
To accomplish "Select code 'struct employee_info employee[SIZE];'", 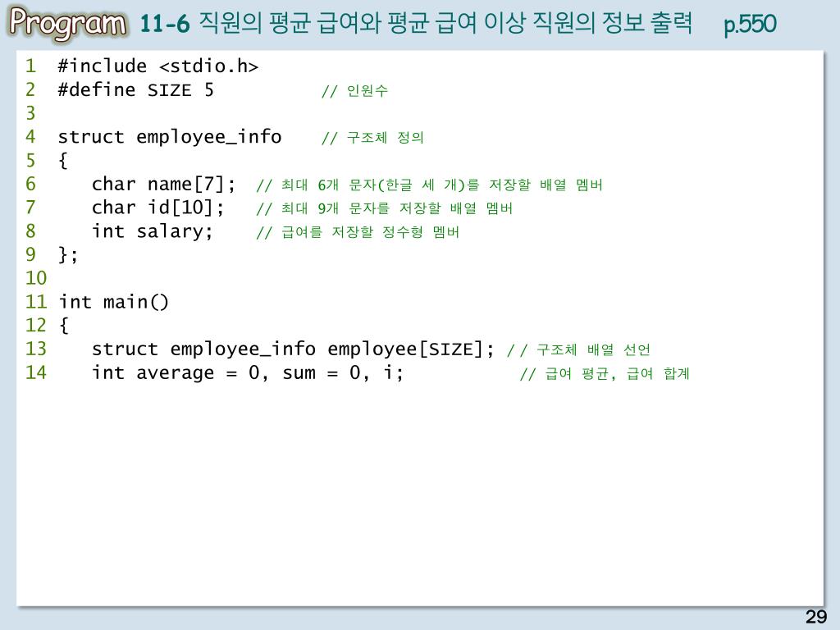I will tap(293, 349).
